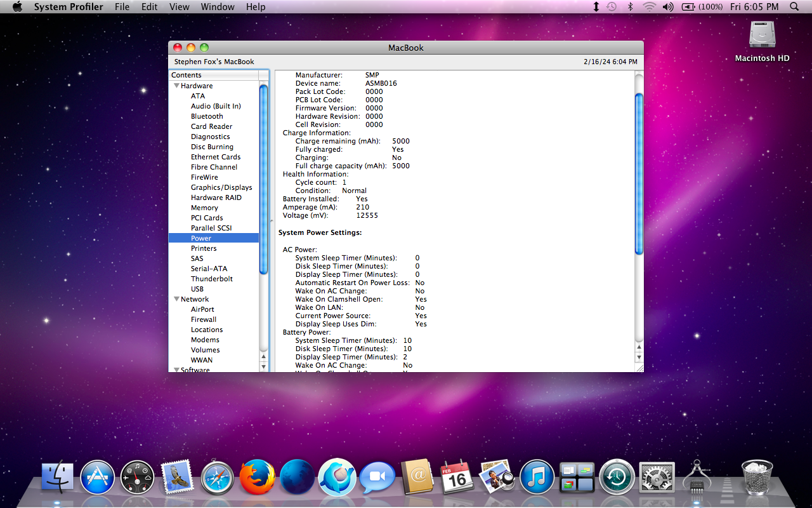Screen dimensions: 812x508
Task: Launch Safari compass icon in Dock
Action: (218, 478)
